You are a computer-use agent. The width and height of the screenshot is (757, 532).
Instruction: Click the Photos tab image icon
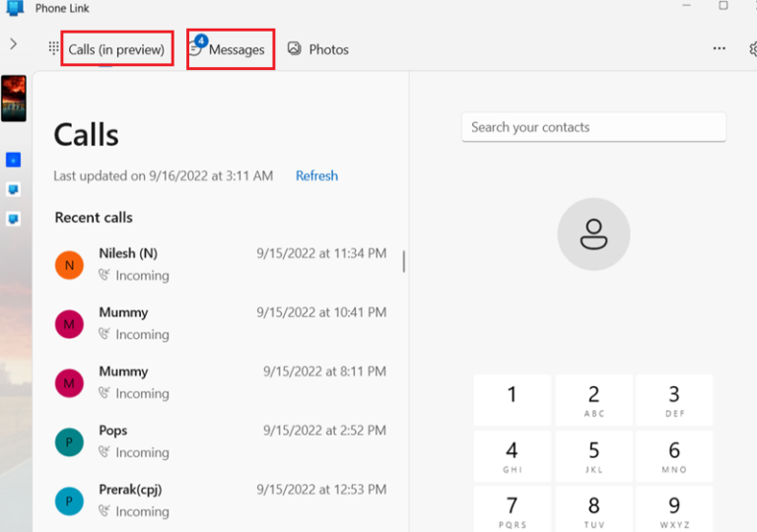tap(294, 49)
